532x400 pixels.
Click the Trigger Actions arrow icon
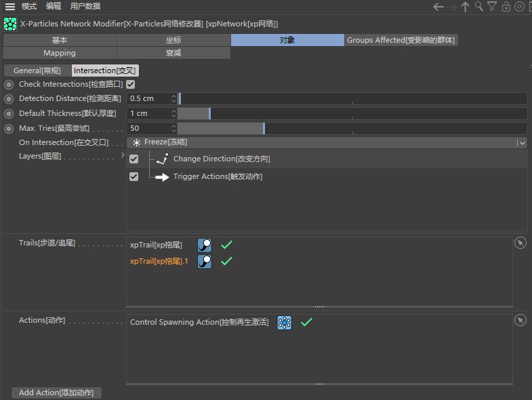162,177
